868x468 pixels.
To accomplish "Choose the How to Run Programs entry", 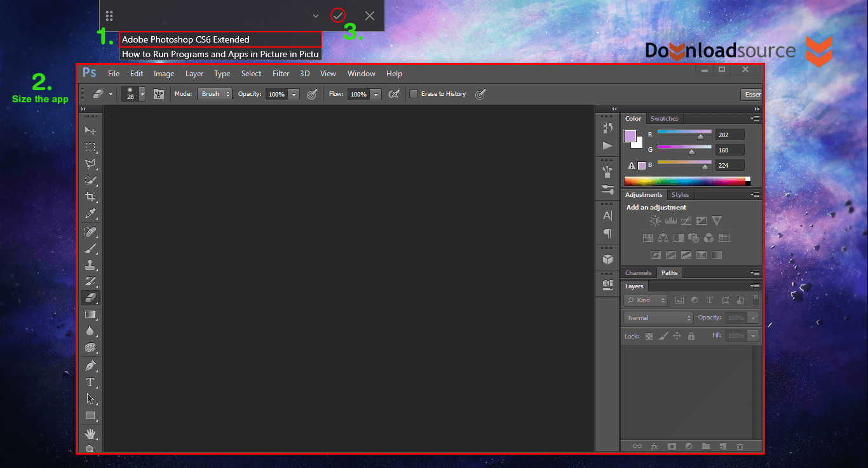I will coord(220,54).
